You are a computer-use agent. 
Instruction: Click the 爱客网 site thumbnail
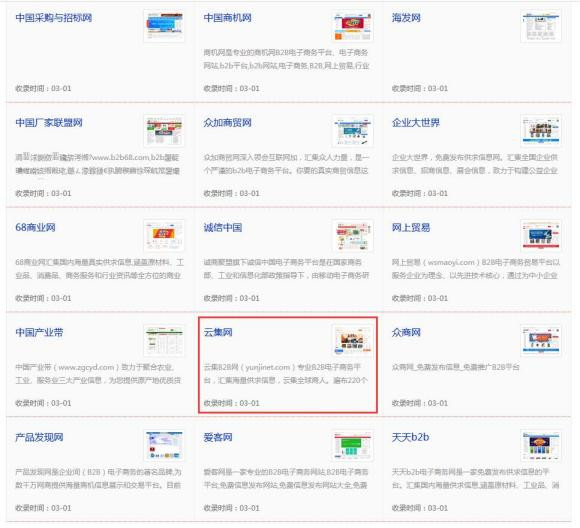[x=353, y=445]
